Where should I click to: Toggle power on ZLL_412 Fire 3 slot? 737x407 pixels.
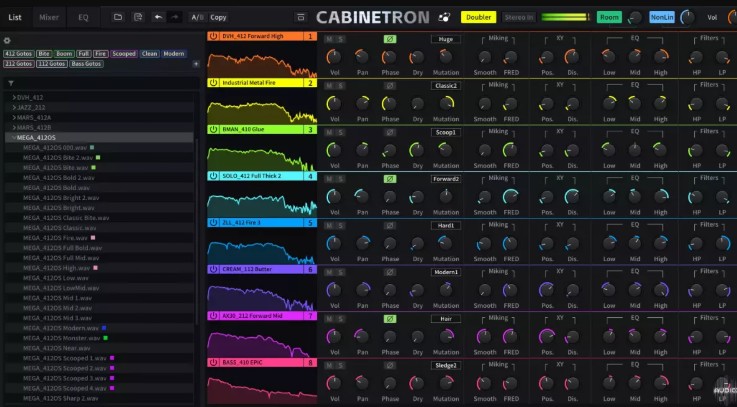[213, 223]
